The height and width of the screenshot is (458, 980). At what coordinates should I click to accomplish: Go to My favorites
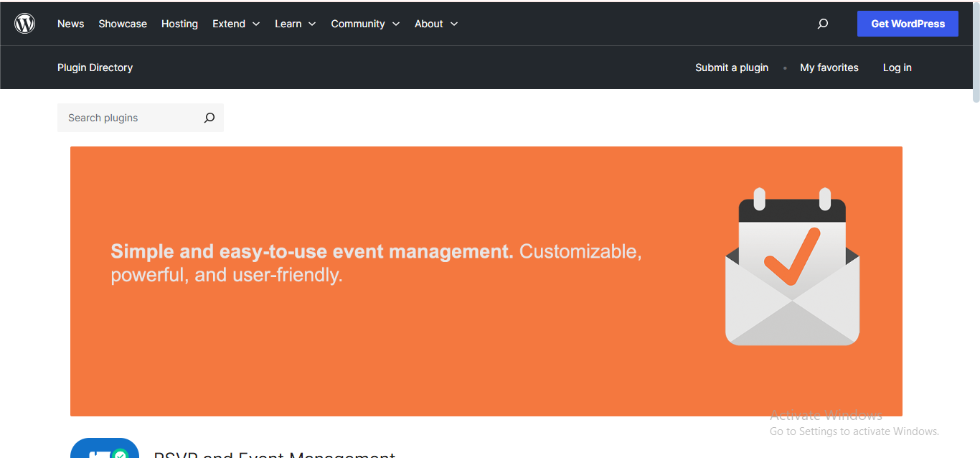pos(829,67)
